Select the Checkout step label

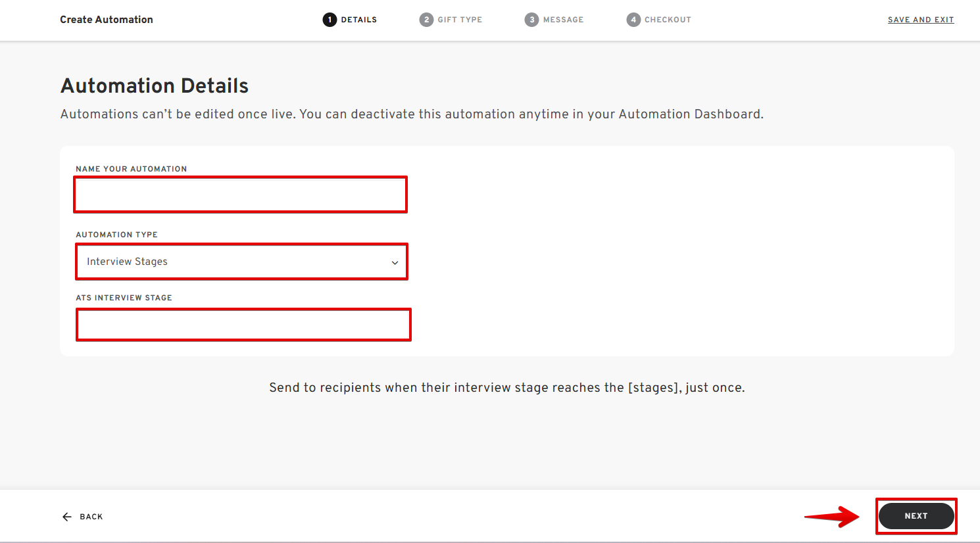tap(668, 20)
